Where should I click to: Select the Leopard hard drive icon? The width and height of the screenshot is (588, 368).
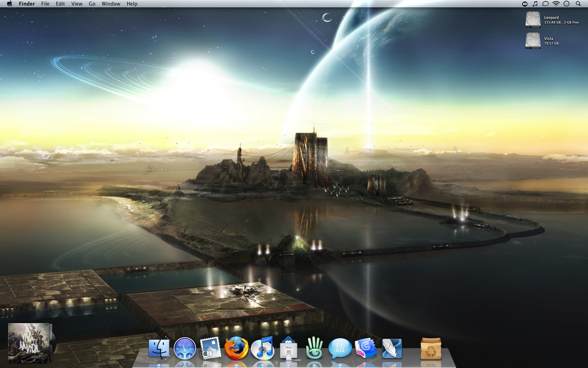[533, 20]
